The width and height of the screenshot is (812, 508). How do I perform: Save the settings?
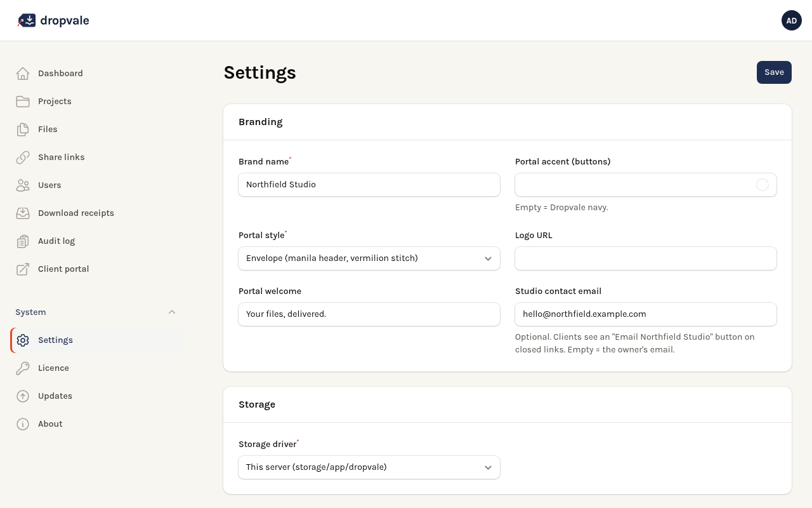(x=774, y=72)
